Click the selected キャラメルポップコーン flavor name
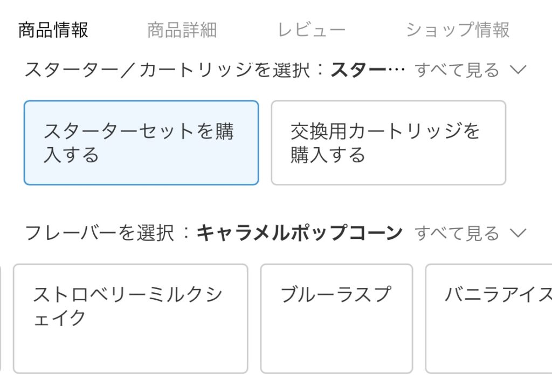 click(x=299, y=233)
